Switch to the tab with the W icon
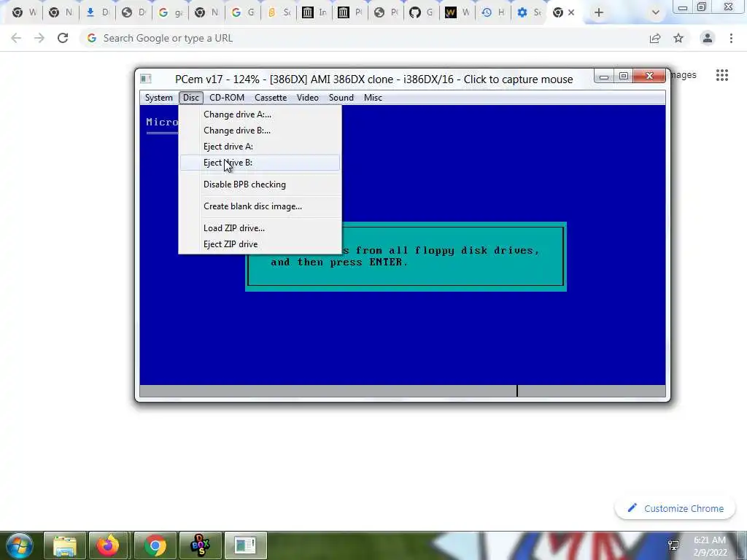 coord(457,13)
